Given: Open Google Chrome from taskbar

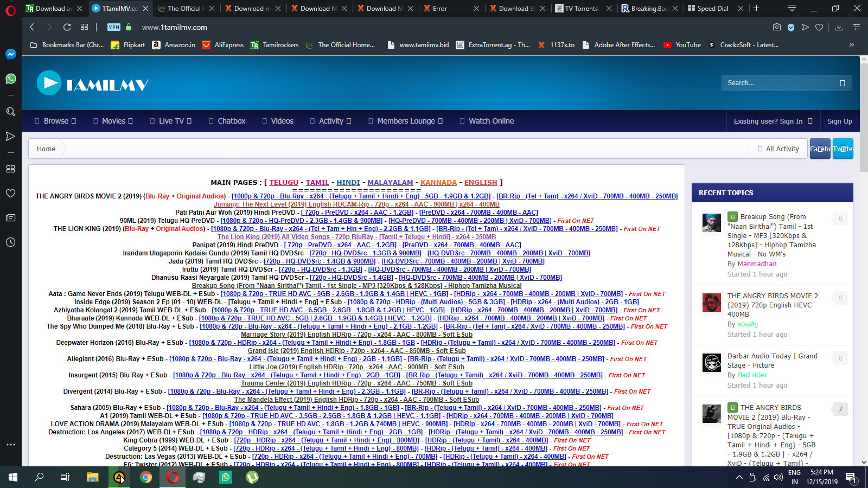Looking at the screenshot, I should (x=145, y=477).
